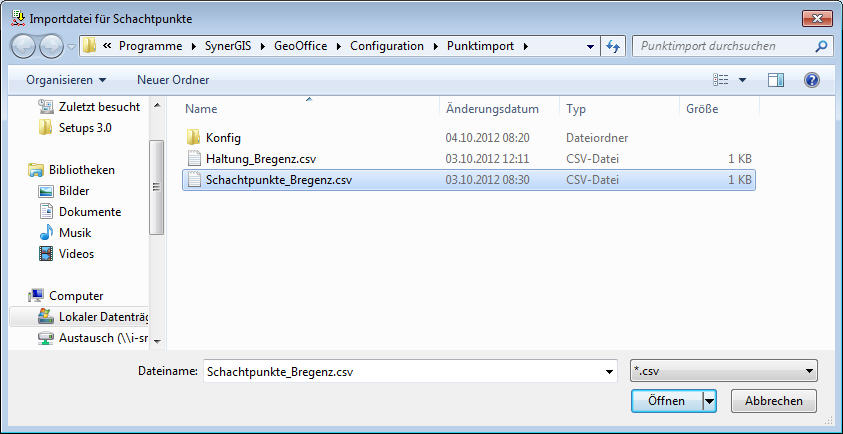Click the Öffnen button

point(666,400)
